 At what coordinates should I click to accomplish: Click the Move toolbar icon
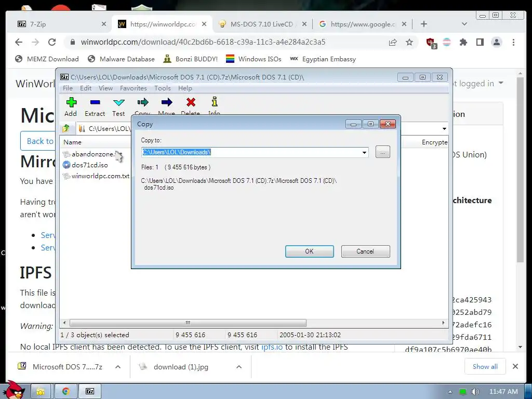[167, 106]
